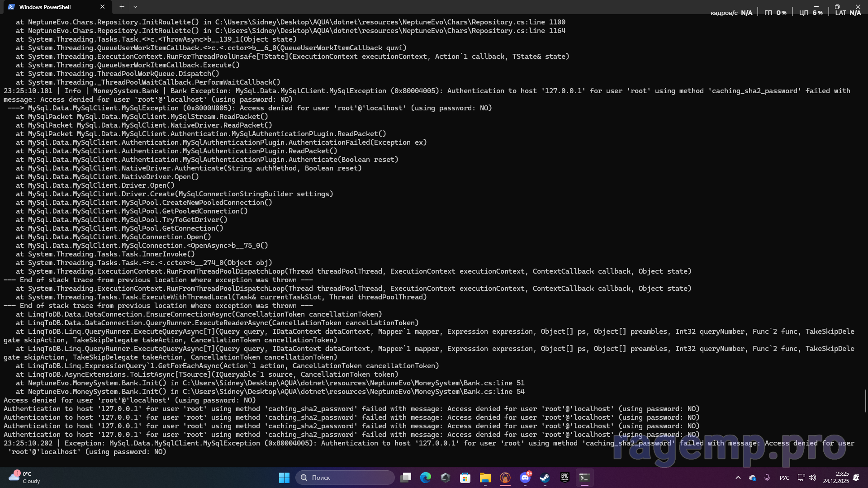
Task: Click the Terminal icon in the taskbar
Action: [584, 478]
